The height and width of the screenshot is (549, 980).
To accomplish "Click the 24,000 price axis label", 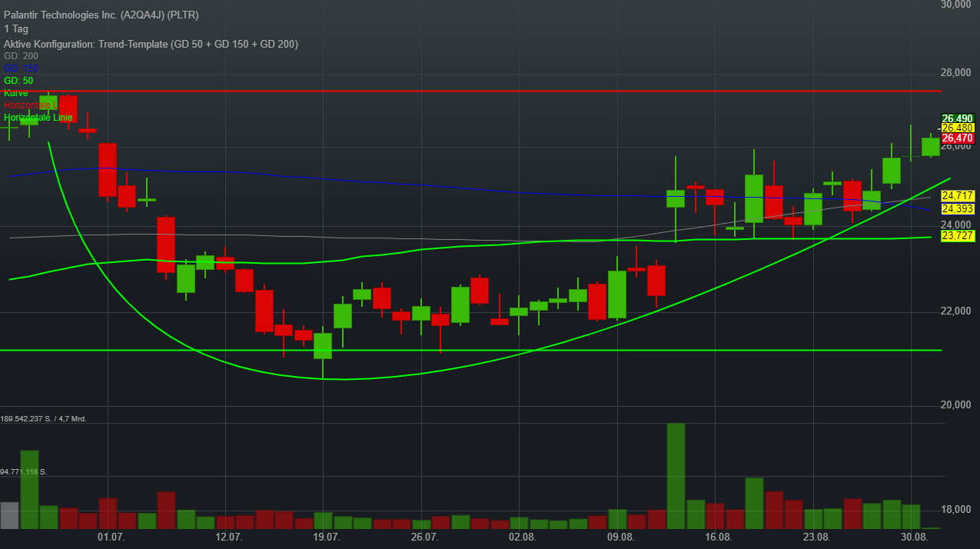I will (957, 225).
